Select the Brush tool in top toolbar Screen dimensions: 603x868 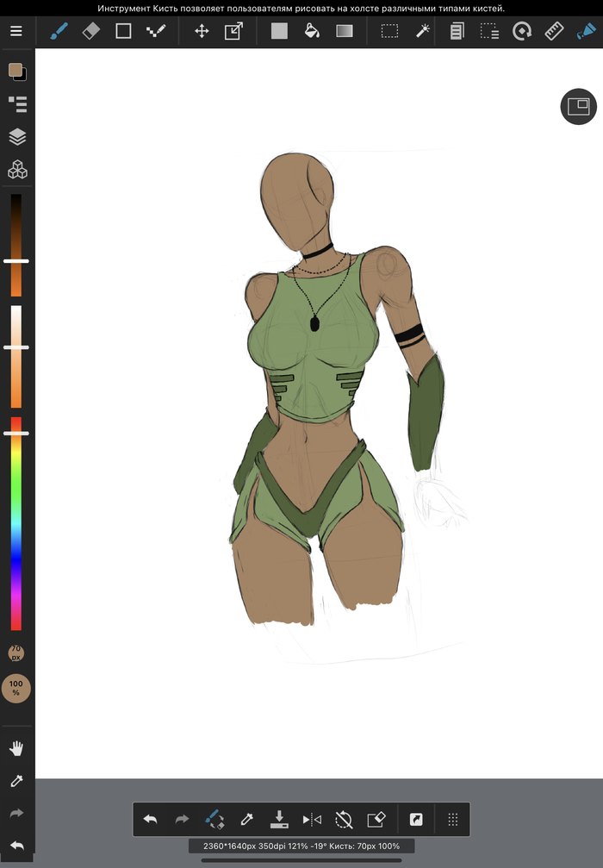pyautogui.click(x=58, y=32)
